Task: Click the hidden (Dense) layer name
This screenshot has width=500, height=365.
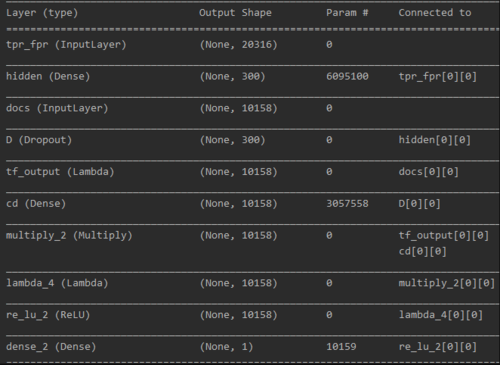Action: coord(48,76)
